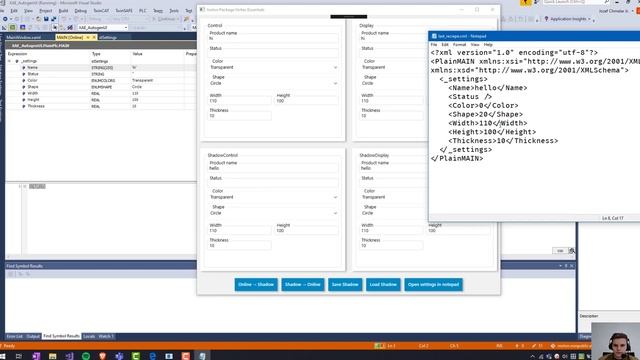Viewport: 640px width, 360px height.
Task: Open Notepad's Format menu
Action: (x=459, y=44)
